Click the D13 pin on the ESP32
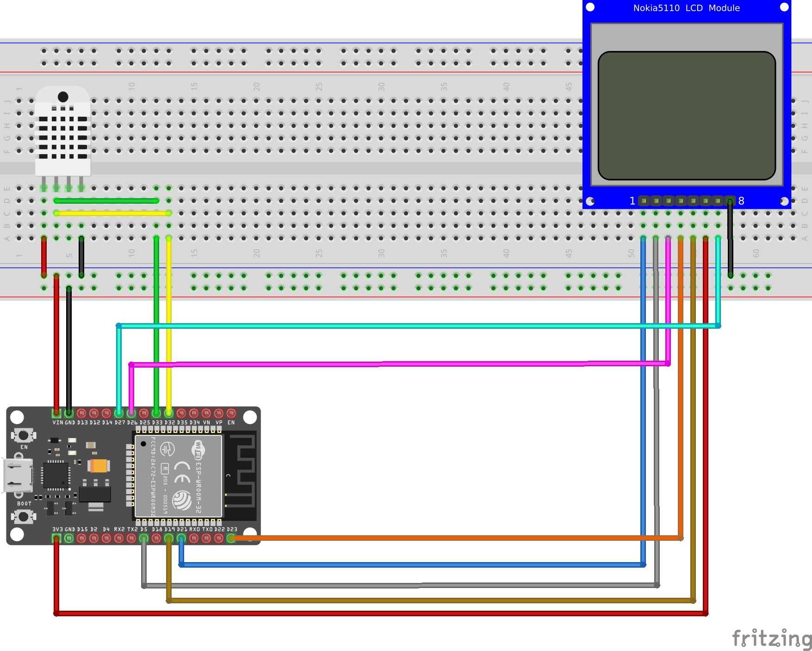Screen dimensions: 812x651 (81, 413)
